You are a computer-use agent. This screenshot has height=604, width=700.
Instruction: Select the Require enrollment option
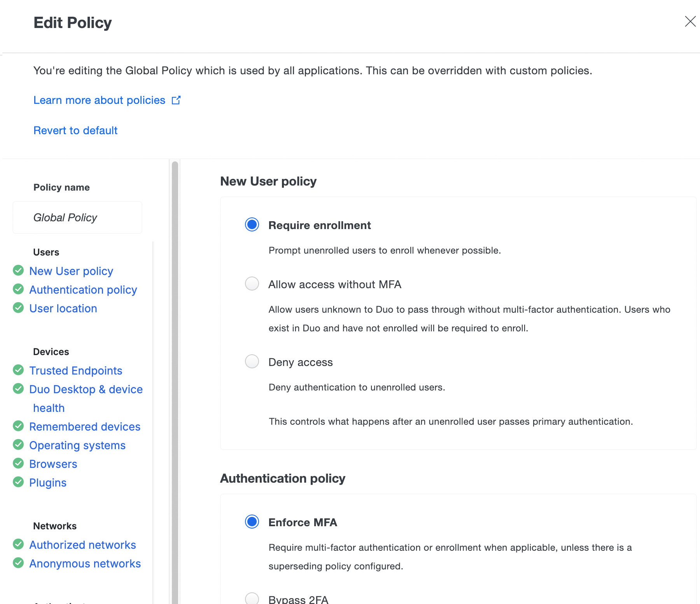point(252,224)
